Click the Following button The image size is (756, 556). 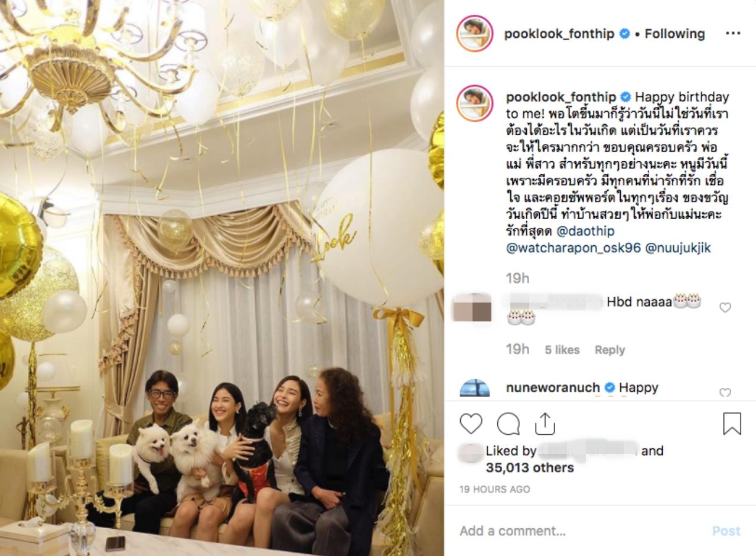pos(674,34)
